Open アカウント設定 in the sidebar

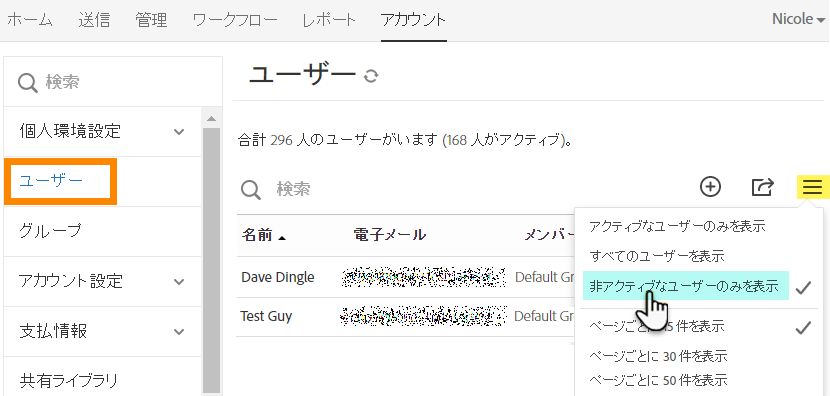point(70,281)
